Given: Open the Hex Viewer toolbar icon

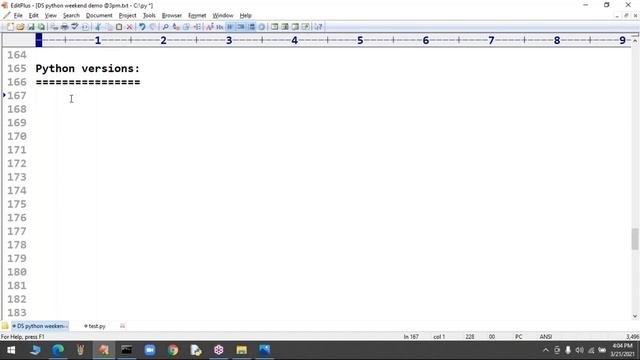Looking at the screenshot, I should (220, 27).
